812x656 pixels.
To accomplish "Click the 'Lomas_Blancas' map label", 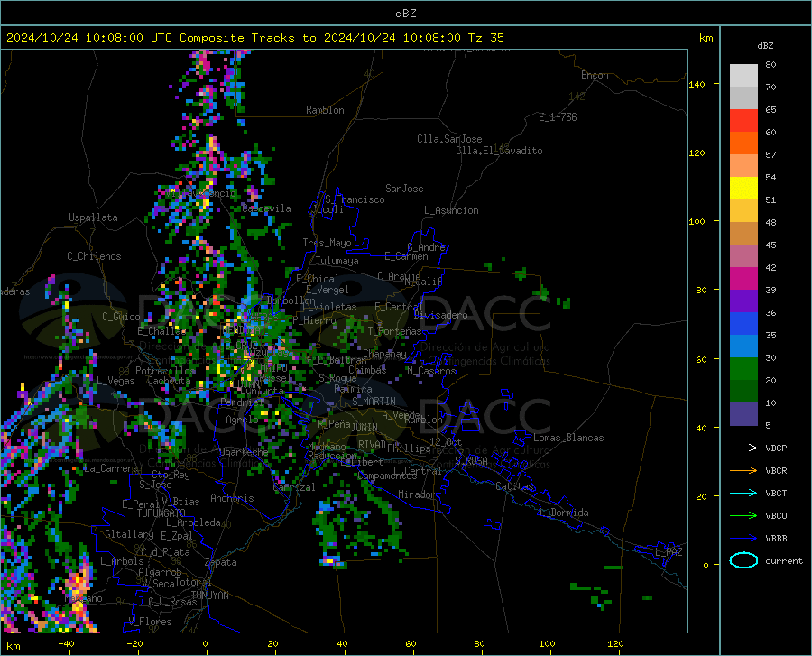I will (x=568, y=438).
